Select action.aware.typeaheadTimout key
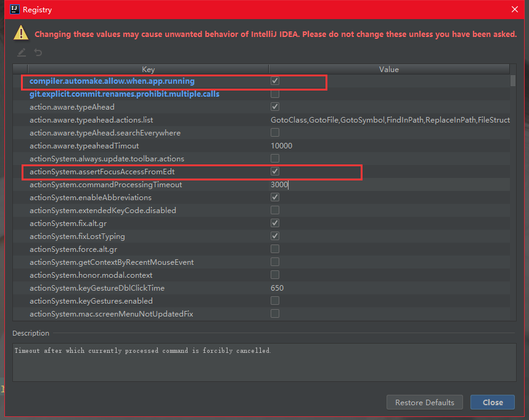 pyautogui.click(x=84, y=145)
